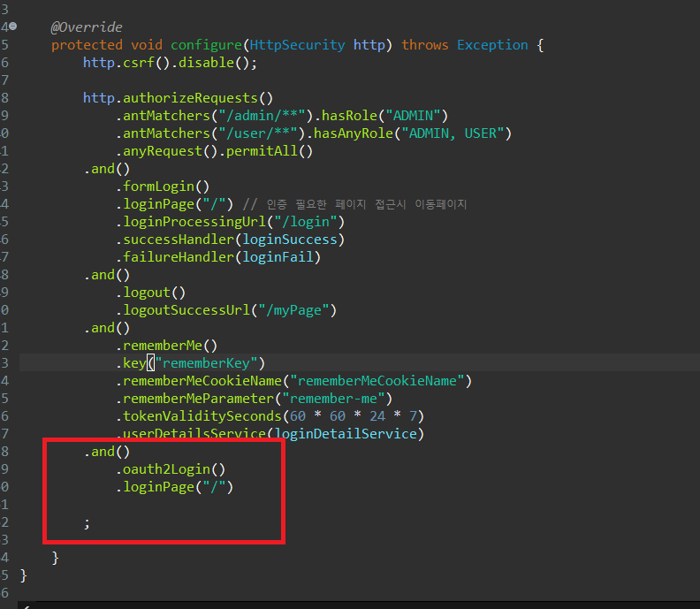Collapse the configure method fold marker
700x609 pixels.
13,27
